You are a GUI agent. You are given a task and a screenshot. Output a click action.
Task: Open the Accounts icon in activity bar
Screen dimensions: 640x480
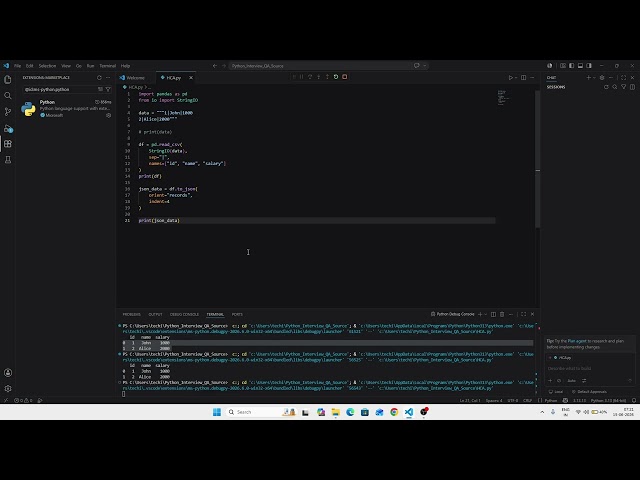[8, 373]
